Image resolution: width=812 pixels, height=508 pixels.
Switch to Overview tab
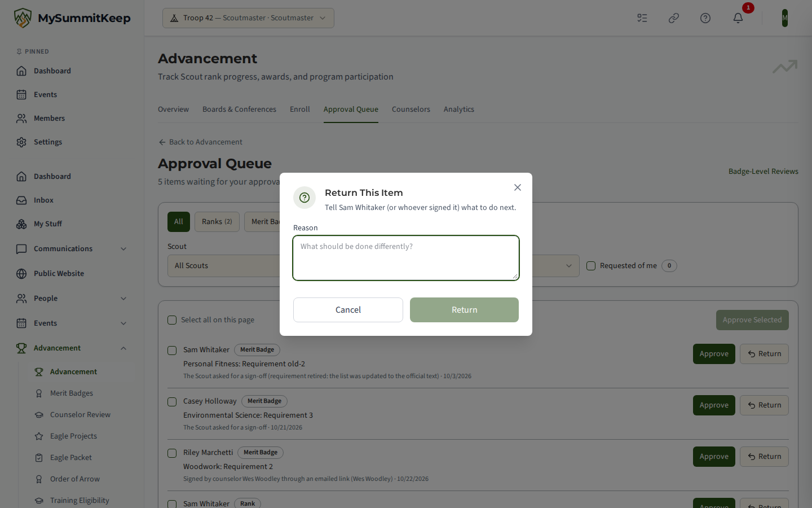tap(173, 110)
